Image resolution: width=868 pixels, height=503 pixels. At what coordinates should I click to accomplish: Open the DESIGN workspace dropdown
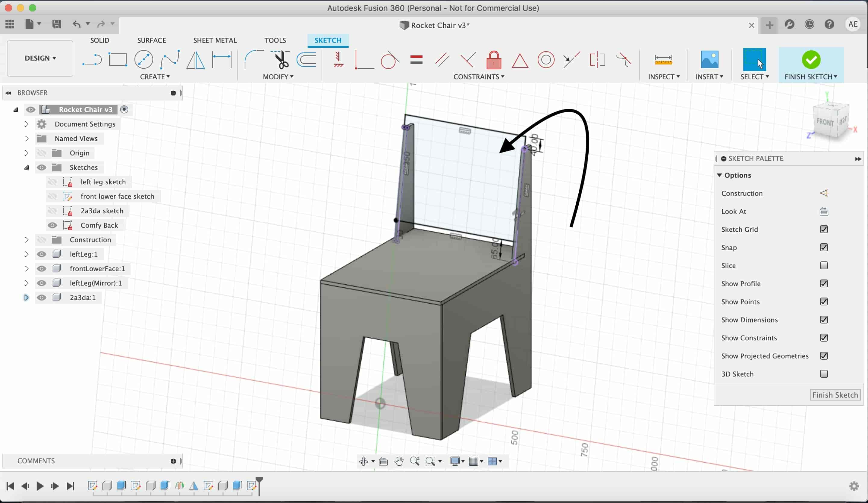point(40,58)
